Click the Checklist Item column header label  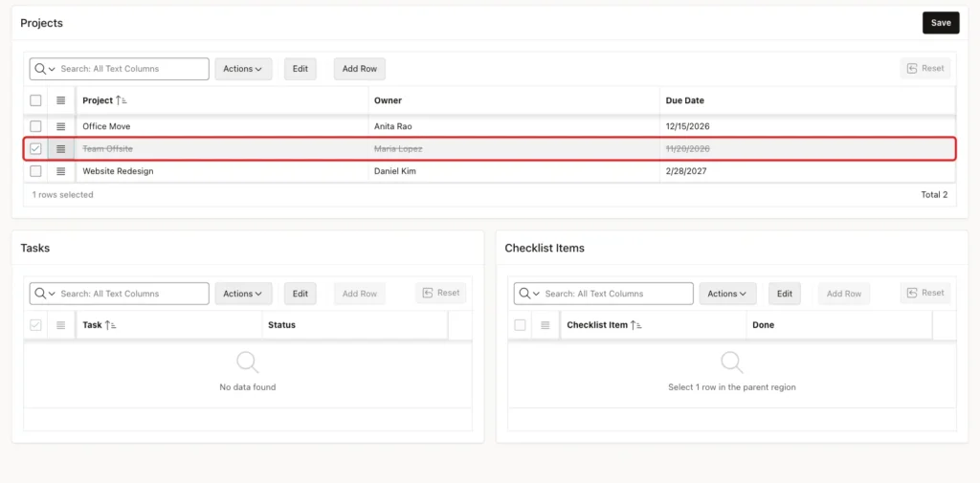(x=597, y=325)
